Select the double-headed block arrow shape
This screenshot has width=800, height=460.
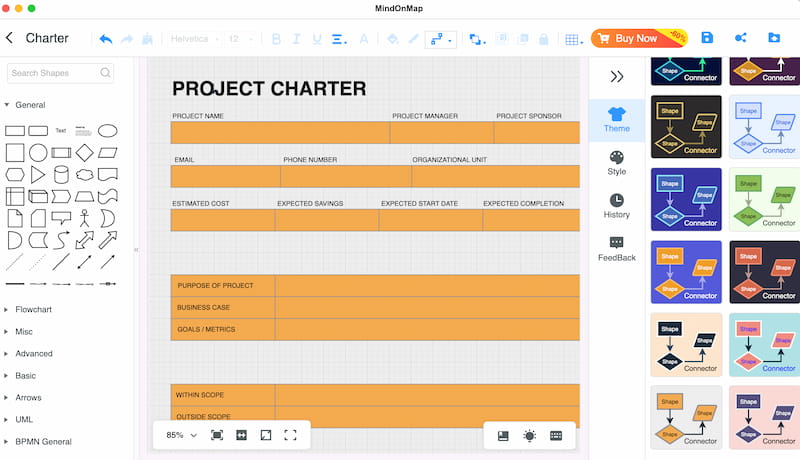[x=84, y=240]
